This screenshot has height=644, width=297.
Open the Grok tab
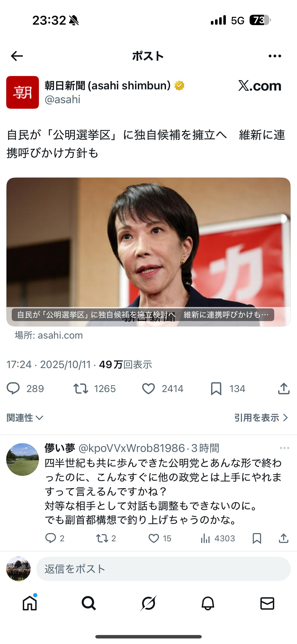[x=148, y=603]
